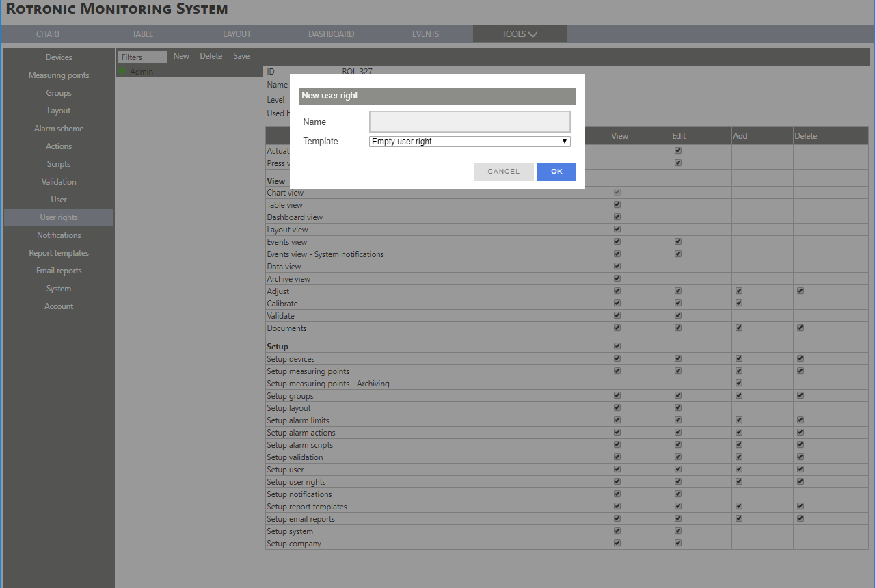Click the Name input field in dialog

click(x=470, y=122)
